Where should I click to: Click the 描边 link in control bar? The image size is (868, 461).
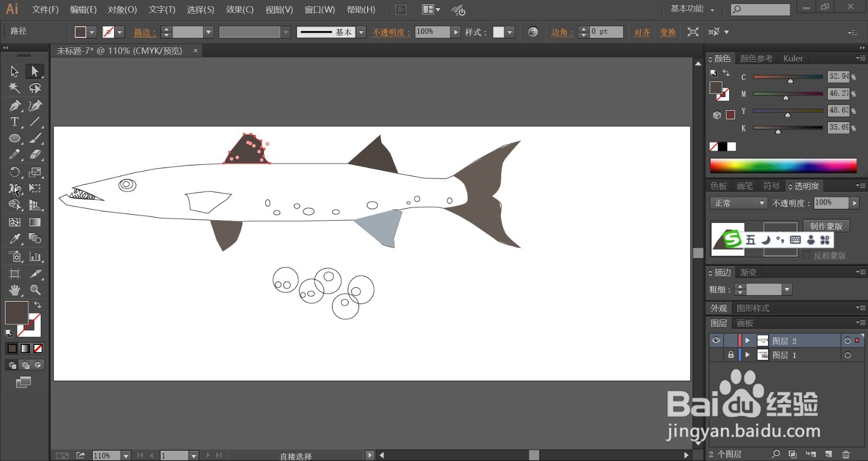145,32
